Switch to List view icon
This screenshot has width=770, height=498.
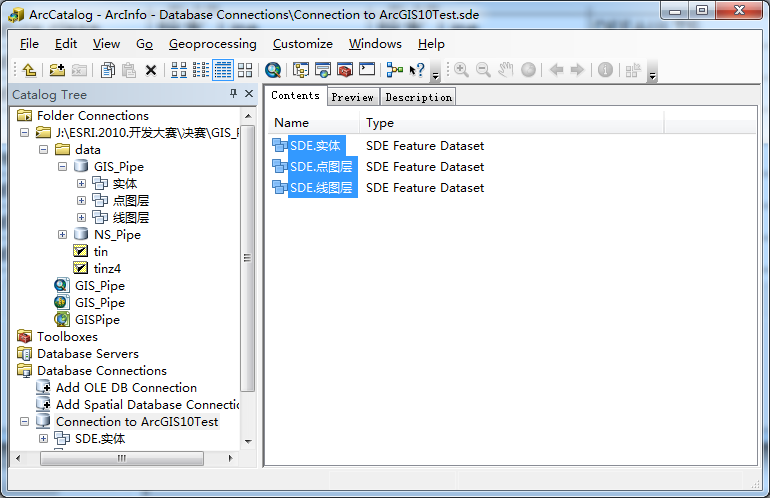click(x=200, y=70)
